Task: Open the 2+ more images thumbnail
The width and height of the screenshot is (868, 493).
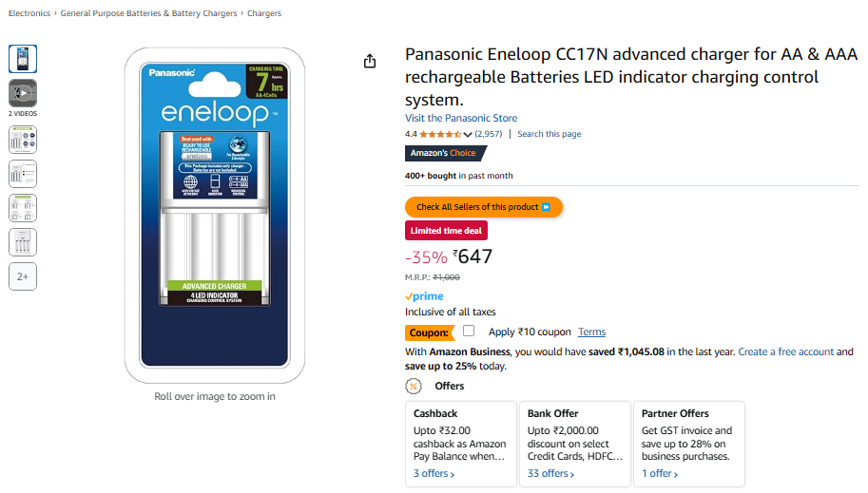Action: (x=23, y=276)
